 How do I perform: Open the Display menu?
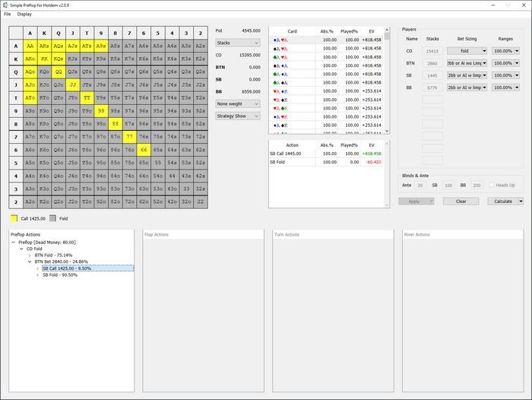coord(24,14)
